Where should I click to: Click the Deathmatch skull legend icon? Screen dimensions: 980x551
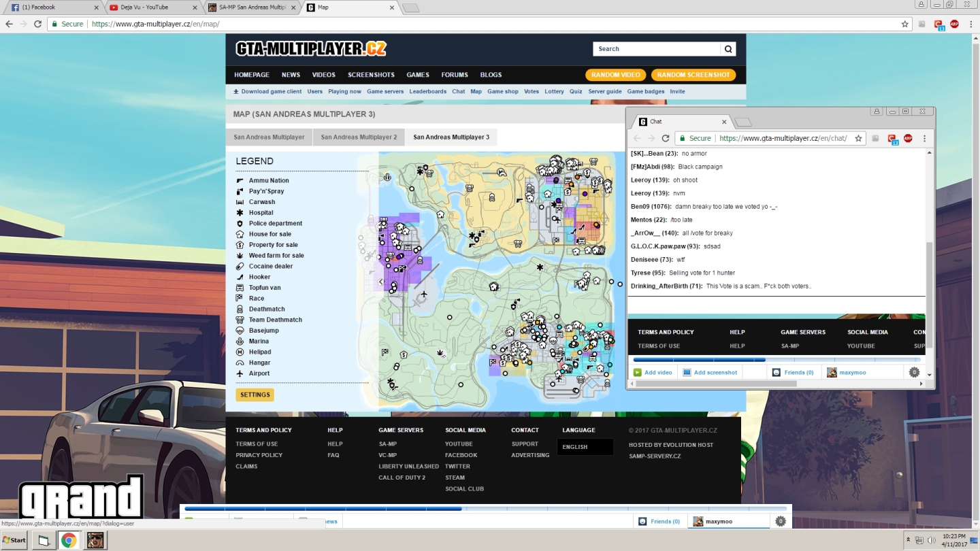pos(240,310)
